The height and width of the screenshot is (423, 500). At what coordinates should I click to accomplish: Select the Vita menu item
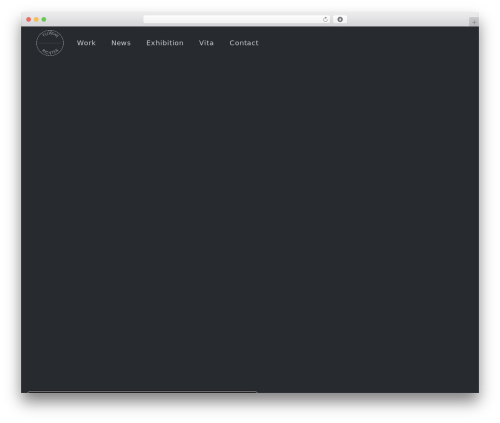[206, 43]
